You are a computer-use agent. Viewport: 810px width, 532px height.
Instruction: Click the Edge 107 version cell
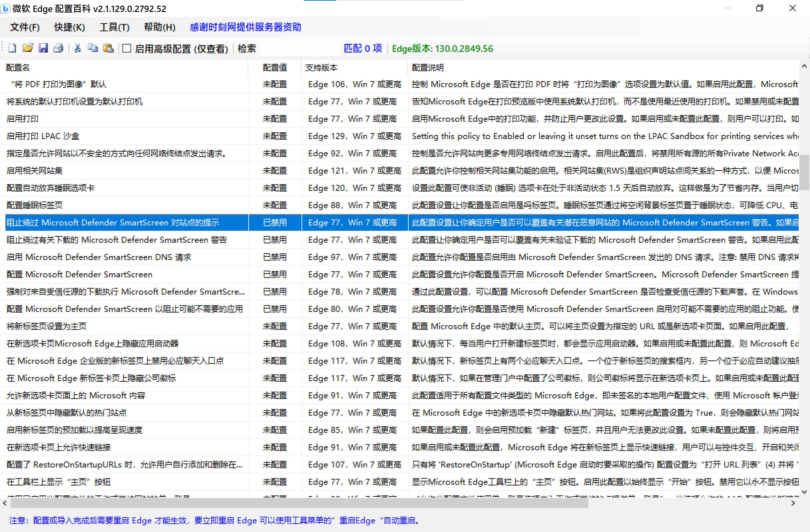(355, 465)
